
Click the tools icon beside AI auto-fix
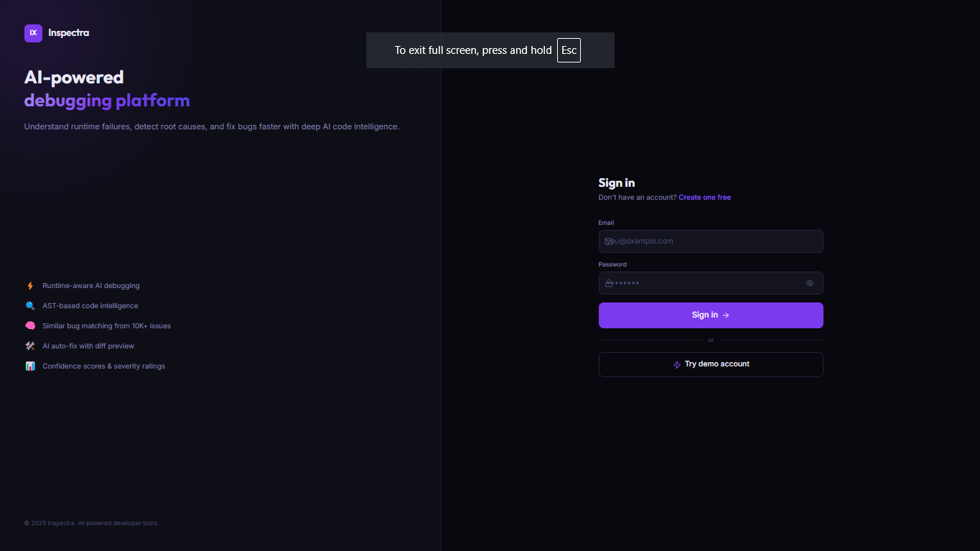30,346
